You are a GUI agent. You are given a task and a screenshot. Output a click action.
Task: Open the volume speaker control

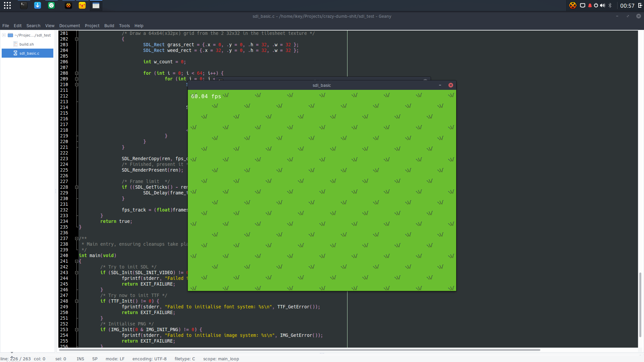coord(602,5)
